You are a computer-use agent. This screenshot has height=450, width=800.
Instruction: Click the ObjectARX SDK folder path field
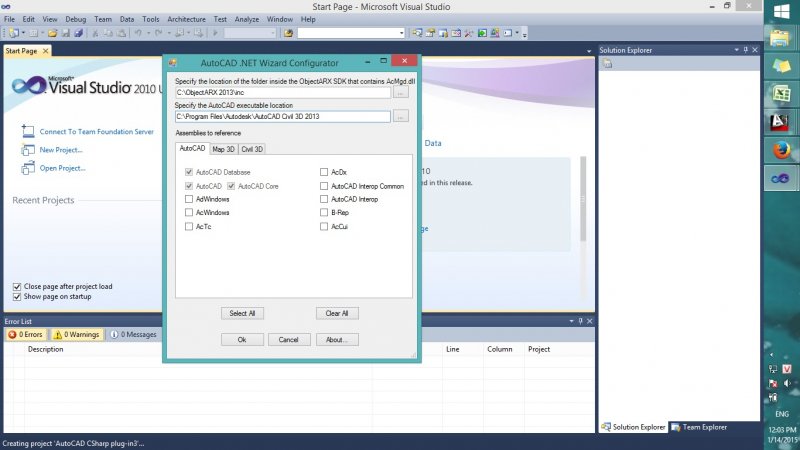pos(283,92)
